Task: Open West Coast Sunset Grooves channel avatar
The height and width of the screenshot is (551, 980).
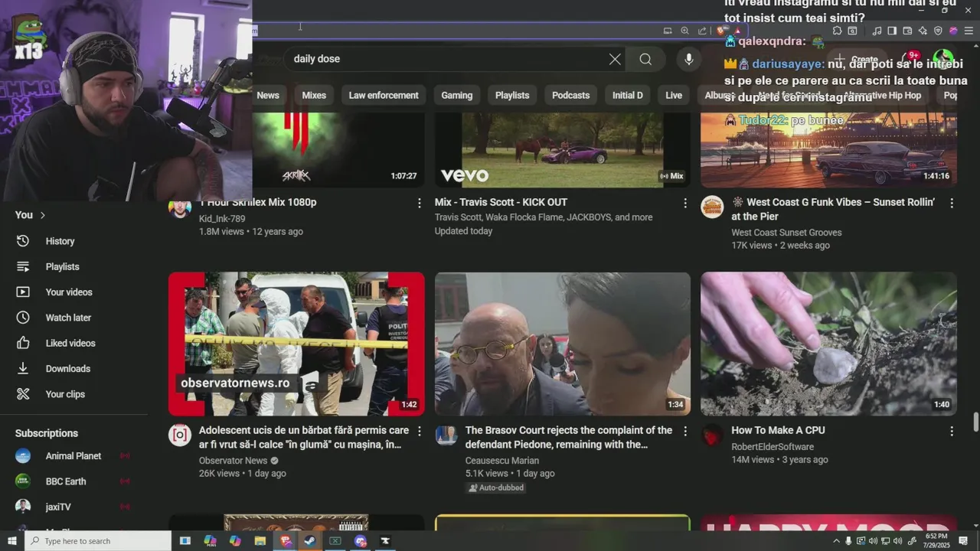Action: [712, 207]
